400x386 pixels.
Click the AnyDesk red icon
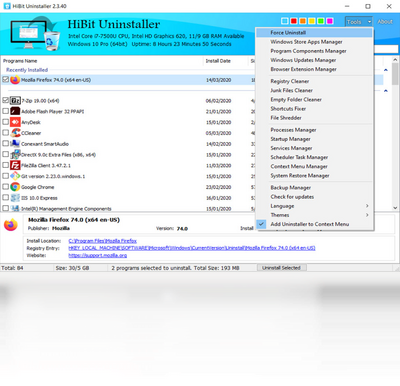pyautogui.click(x=15, y=122)
